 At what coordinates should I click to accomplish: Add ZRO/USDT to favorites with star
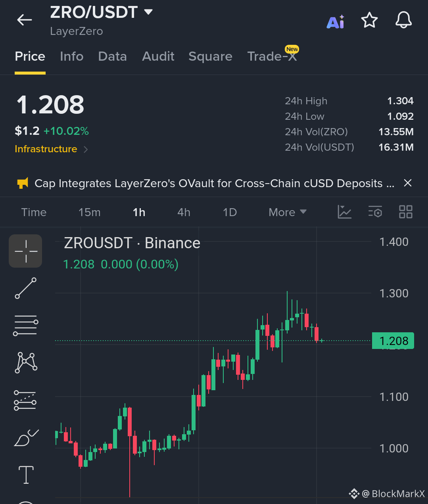(x=369, y=20)
